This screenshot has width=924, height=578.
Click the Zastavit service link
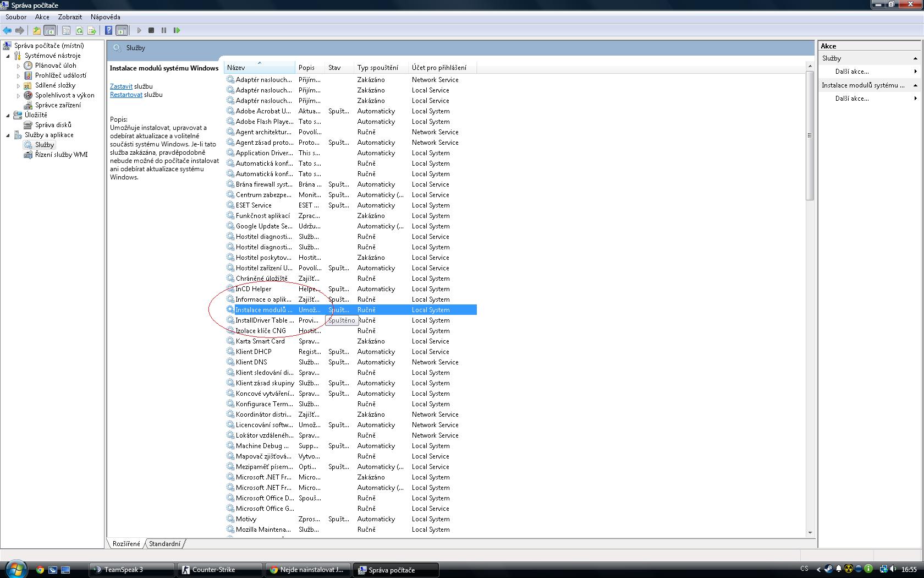click(121, 86)
